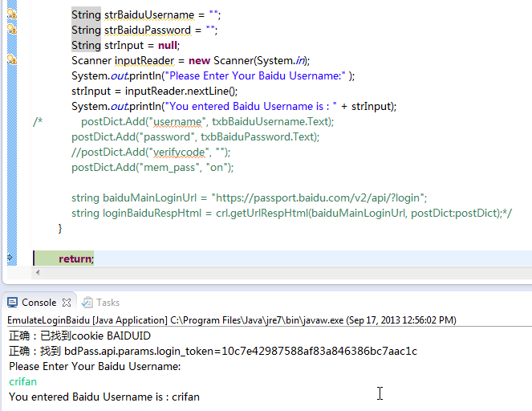Click the editor horizontal scrollbar track
The height and width of the screenshot is (411, 532).
point(286,273)
